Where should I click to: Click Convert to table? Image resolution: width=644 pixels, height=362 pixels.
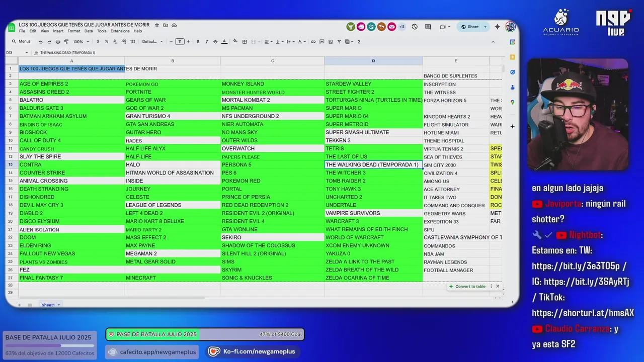click(467, 287)
